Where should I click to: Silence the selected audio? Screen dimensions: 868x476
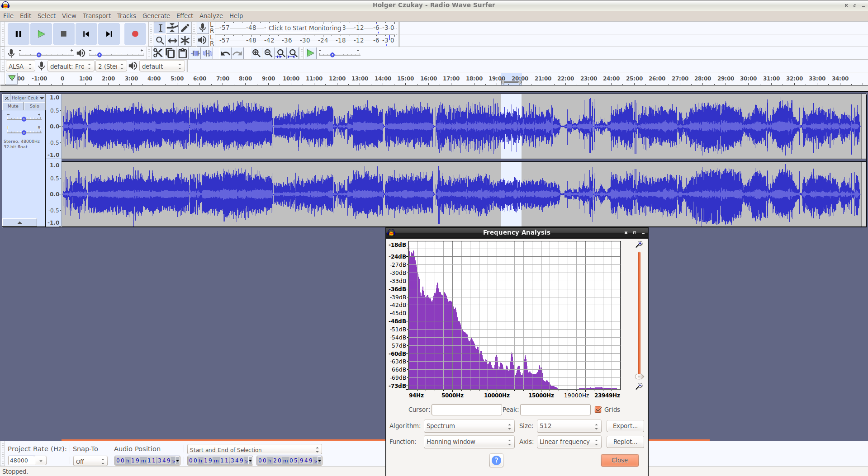pyautogui.click(x=208, y=53)
